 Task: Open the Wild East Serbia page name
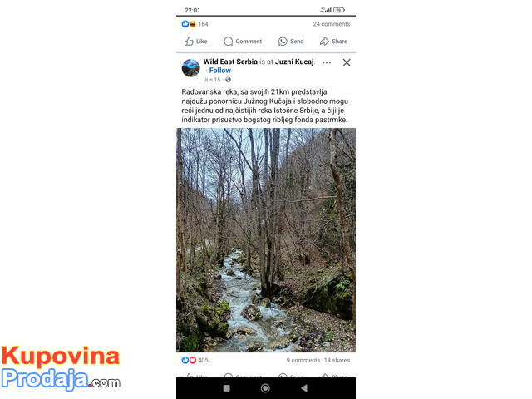tap(230, 62)
